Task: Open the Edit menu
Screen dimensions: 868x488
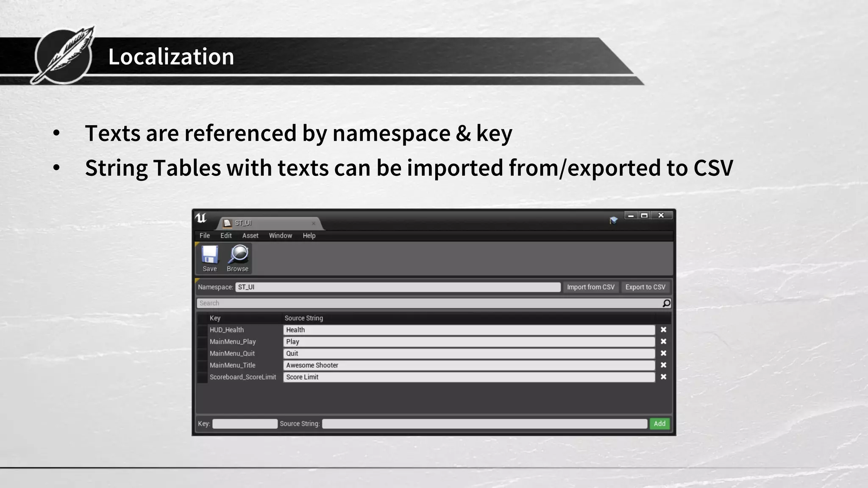Action: (226, 236)
